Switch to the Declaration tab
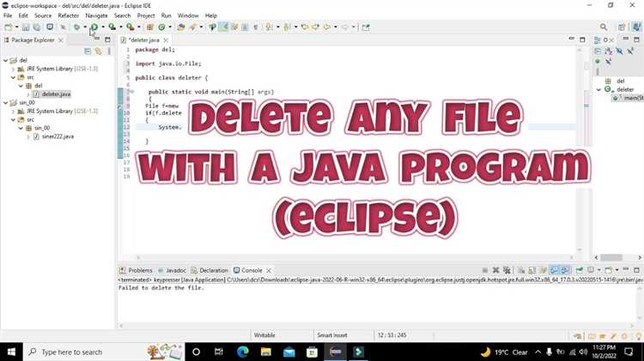 [210, 270]
